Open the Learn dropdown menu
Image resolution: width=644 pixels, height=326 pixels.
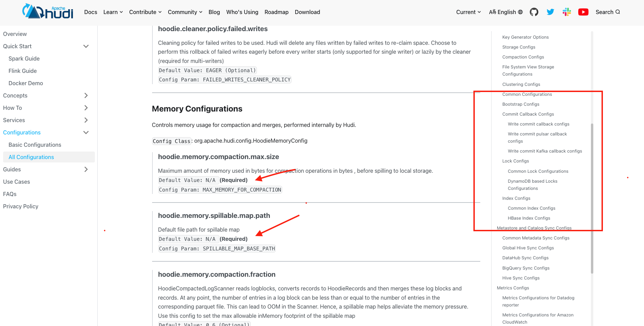(x=113, y=12)
